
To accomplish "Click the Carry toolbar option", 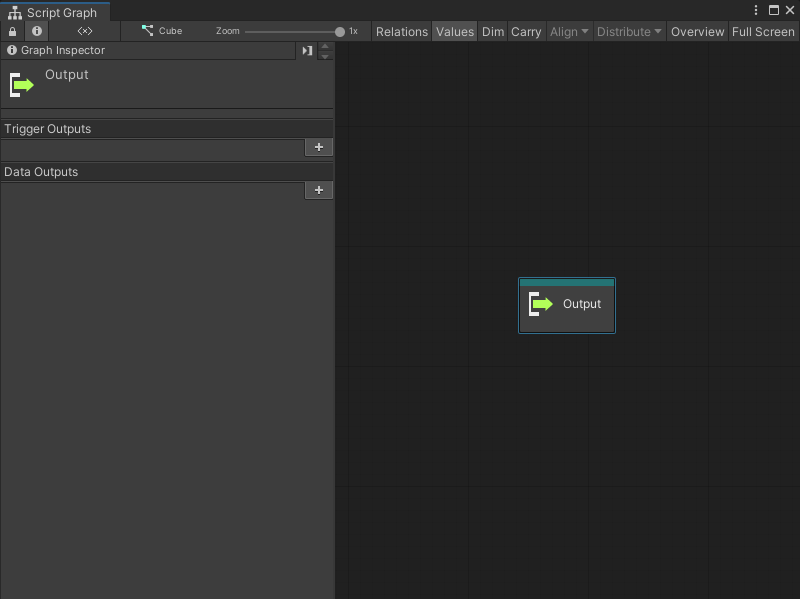I will [x=526, y=31].
